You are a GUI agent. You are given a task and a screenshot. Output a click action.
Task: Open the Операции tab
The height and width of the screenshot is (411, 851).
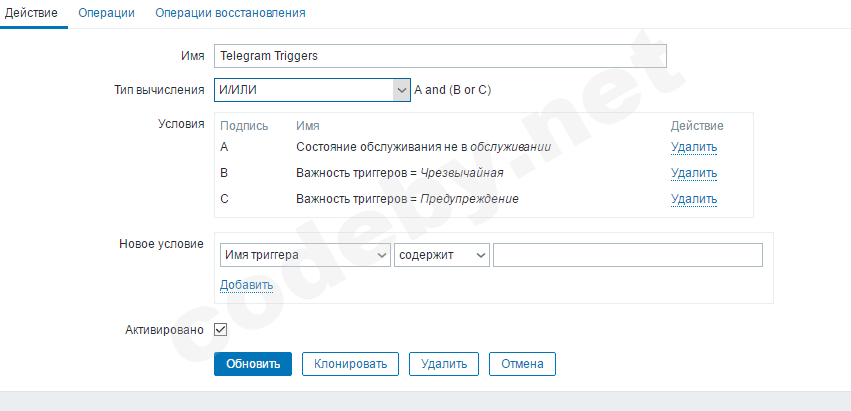click(106, 12)
